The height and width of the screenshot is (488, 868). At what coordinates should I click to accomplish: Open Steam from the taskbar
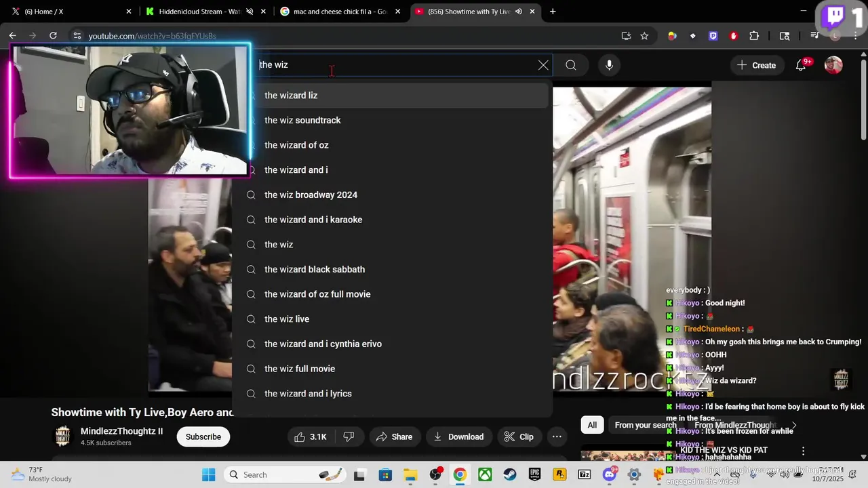click(509, 474)
